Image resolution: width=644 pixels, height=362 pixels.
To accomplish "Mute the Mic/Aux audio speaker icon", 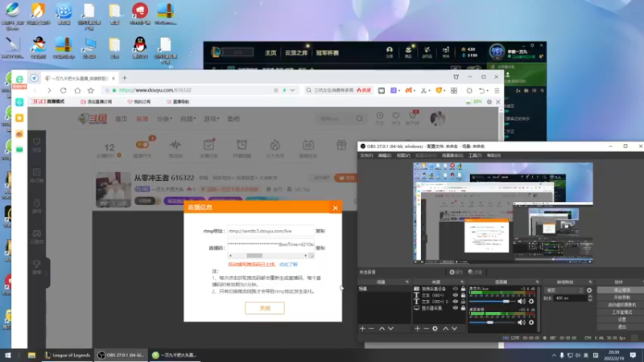I will pyautogui.click(x=522, y=301).
